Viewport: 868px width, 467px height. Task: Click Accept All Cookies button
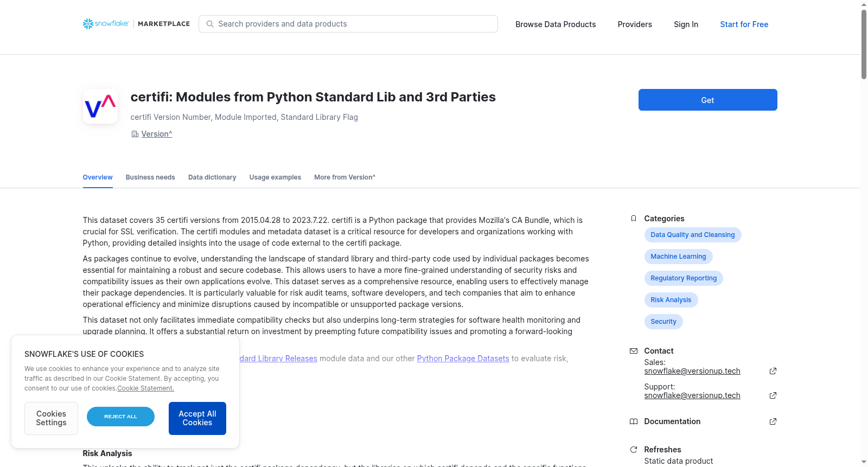pyautogui.click(x=197, y=418)
